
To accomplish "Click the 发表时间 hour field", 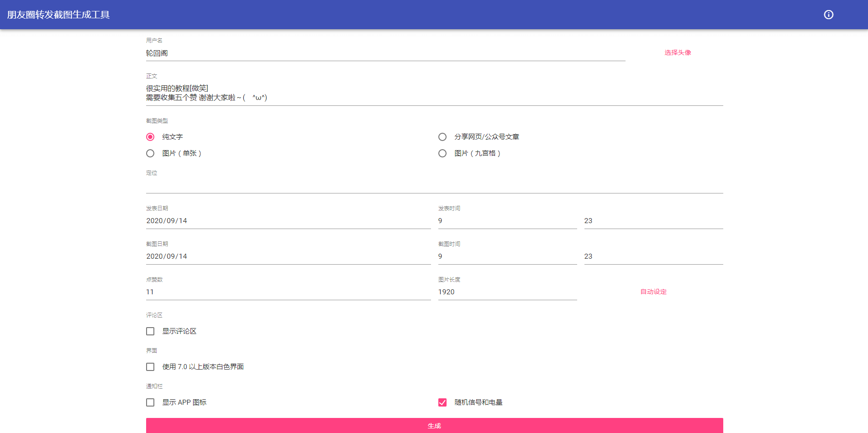I will click(x=507, y=221).
